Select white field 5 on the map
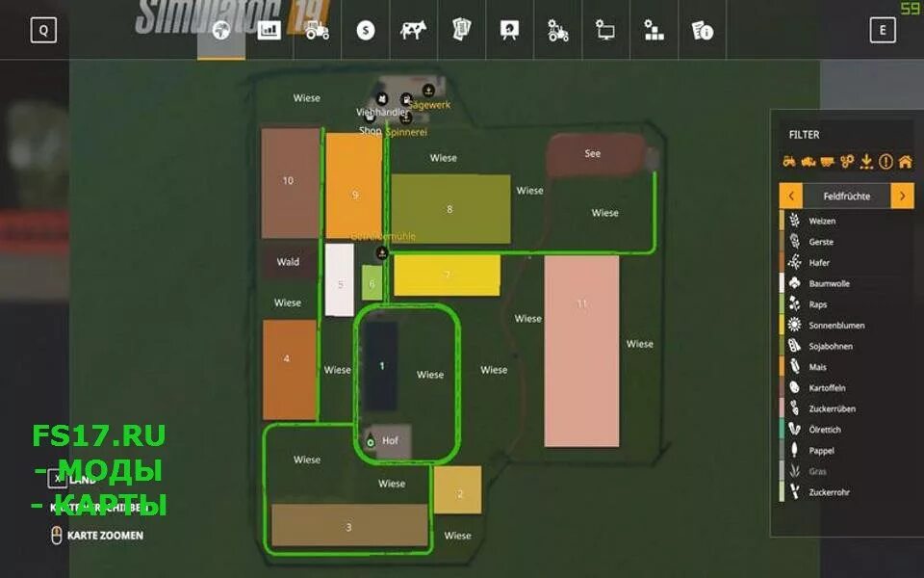The image size is (924, 578). pyautogui.click(x=340, y=279)
